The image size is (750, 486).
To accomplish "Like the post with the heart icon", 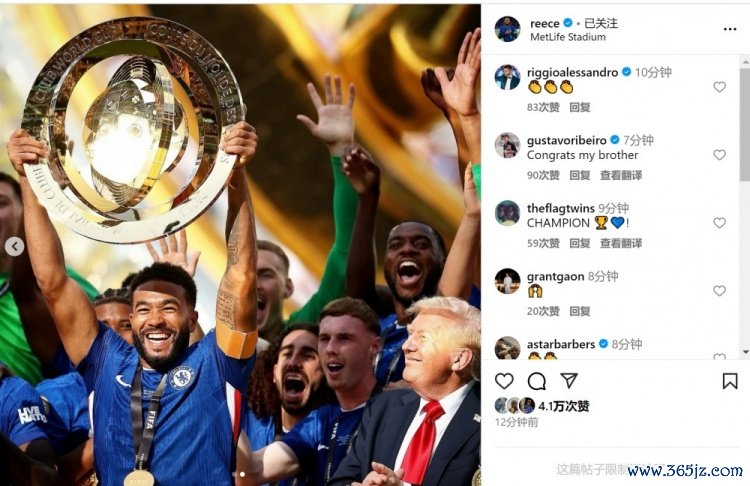I will point(504,381).
